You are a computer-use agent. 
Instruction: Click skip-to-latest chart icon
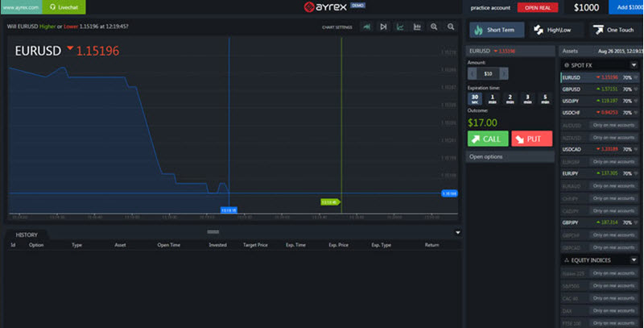(383, 27)
